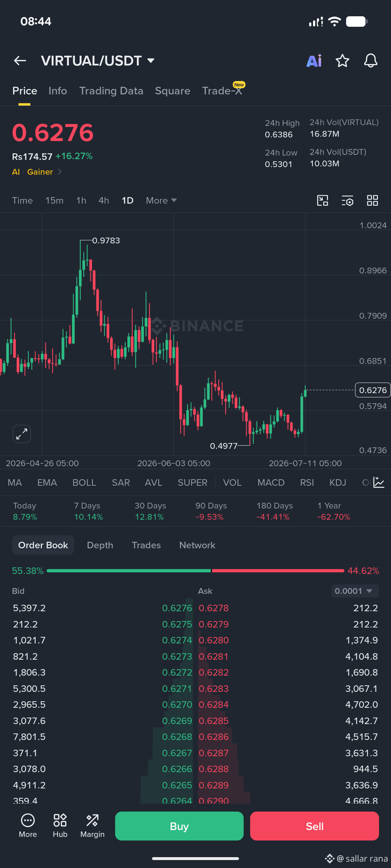
Task: Tap the 0.9783 high marker on chart
Action: pyautogui.click(x=106, y=241)
